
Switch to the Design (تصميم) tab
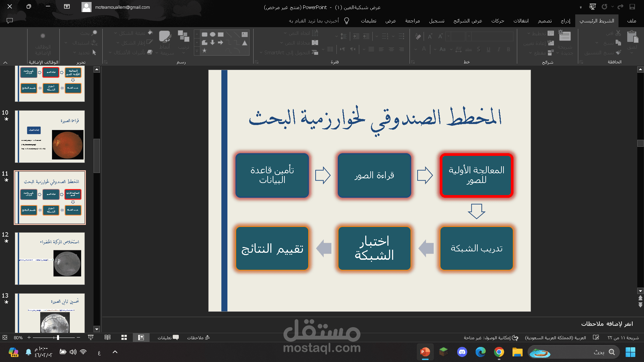545,21
